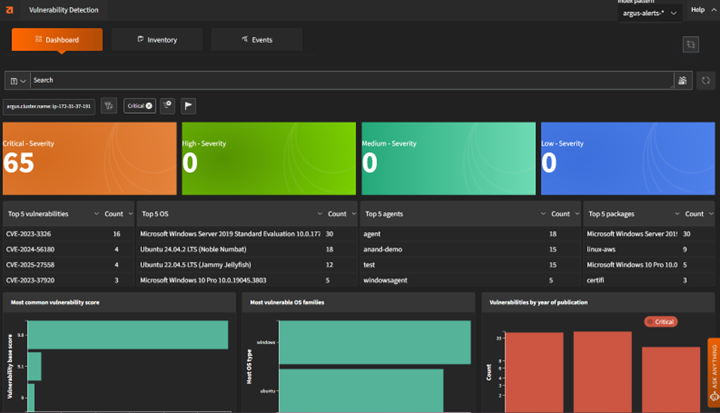This screenshot has width=720, height=413.
Task: Click the Critical - Severity 65 card
Action: pos(89,157)
